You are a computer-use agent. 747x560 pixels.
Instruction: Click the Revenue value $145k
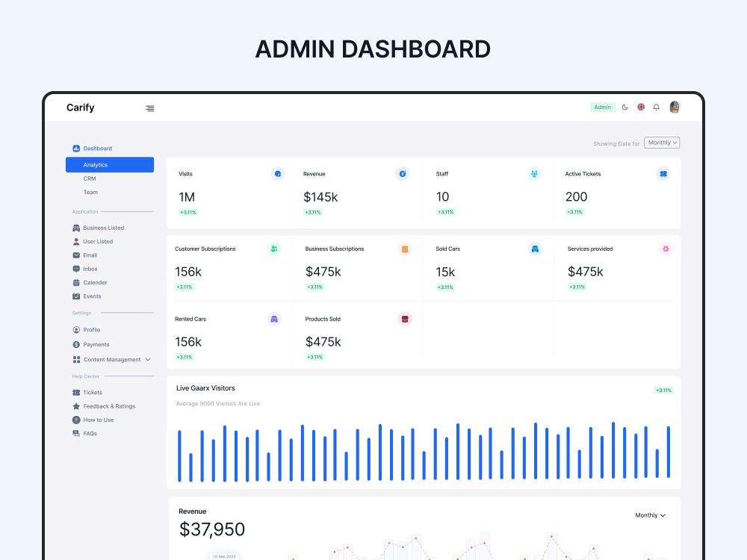click(x=320, y=197)
